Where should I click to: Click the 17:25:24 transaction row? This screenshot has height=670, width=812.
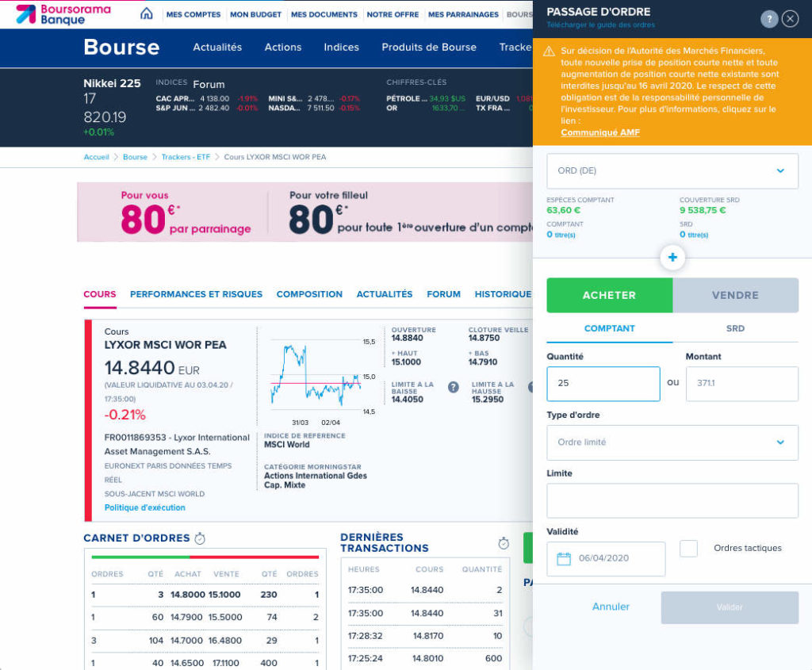pyautogui.click(x=425, y=659)
